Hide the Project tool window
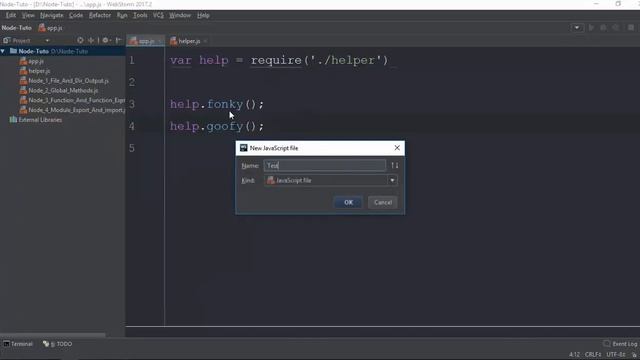Image resolution: width=640 pixels, height=360 pixels. pyautogui.click(x=119, y=40)
